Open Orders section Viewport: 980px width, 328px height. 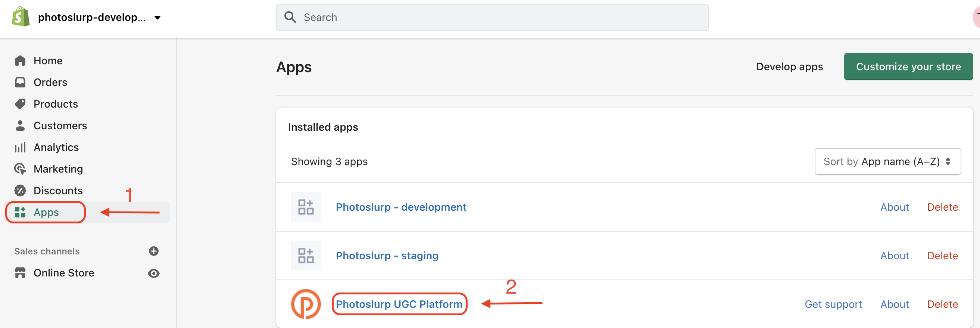pos(50,82)
